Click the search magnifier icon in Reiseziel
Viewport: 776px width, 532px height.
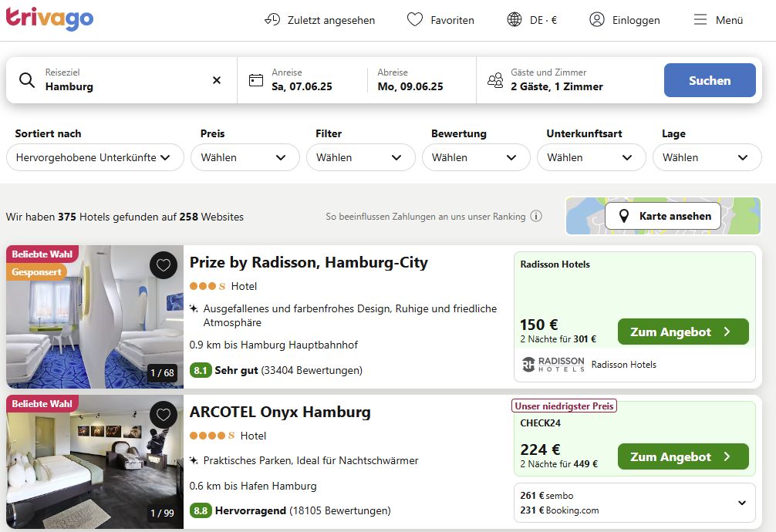click(27, 80)
